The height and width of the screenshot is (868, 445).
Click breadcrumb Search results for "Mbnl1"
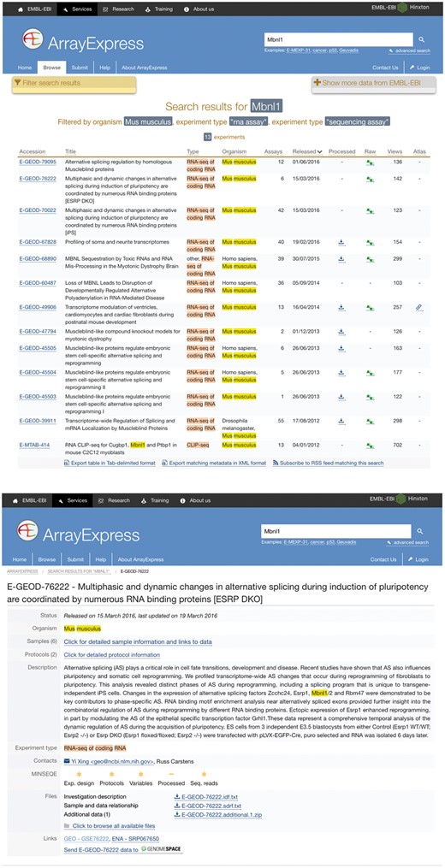tap(79, 570)
